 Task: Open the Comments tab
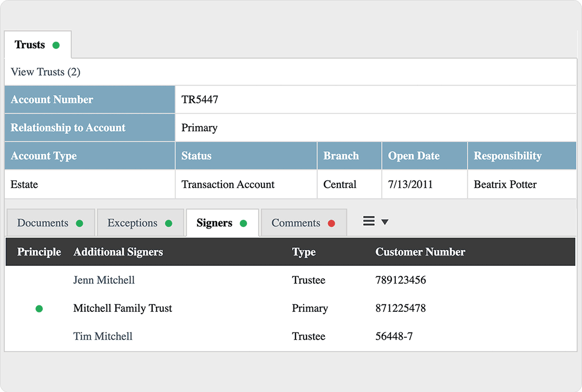point(296,223)
